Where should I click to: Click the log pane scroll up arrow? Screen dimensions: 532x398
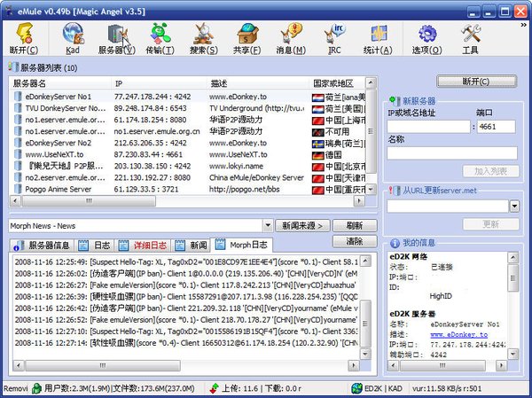click(x=365, y=261)
